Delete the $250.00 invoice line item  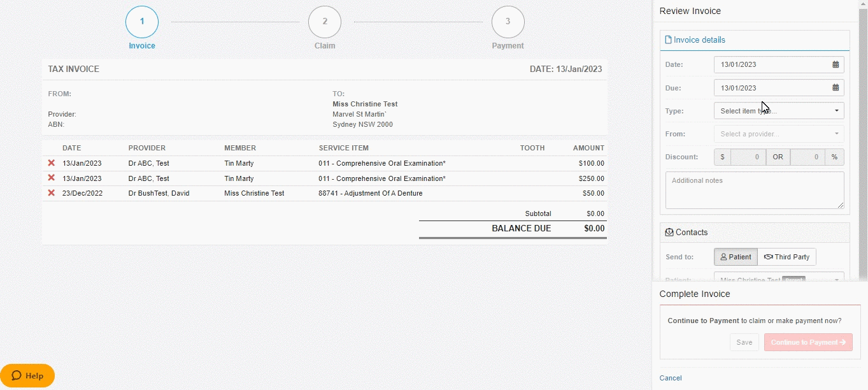[x=52, y=178]
